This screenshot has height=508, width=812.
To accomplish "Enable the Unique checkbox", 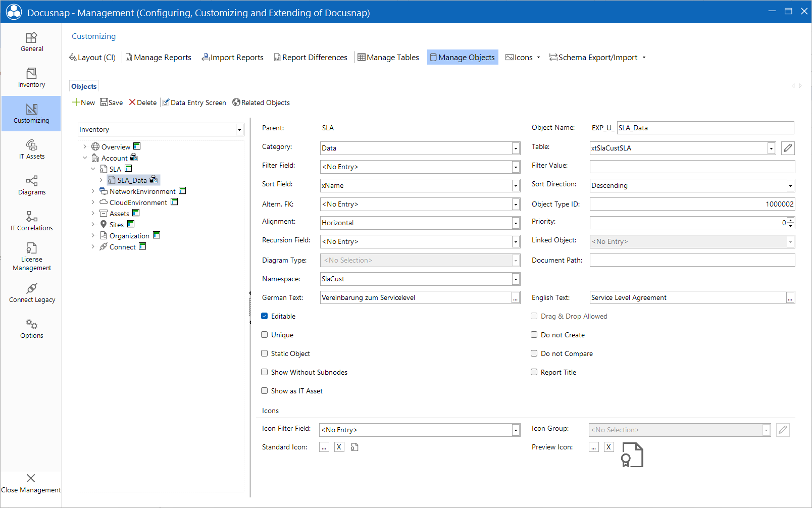I will (264, 335).
